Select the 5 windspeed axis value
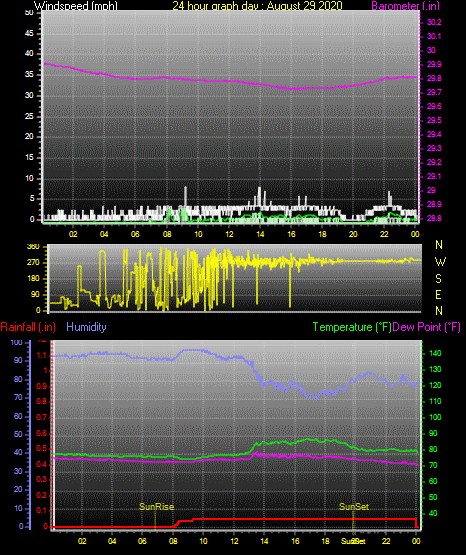The image size is (466, 555). click(x=32, y=199)
